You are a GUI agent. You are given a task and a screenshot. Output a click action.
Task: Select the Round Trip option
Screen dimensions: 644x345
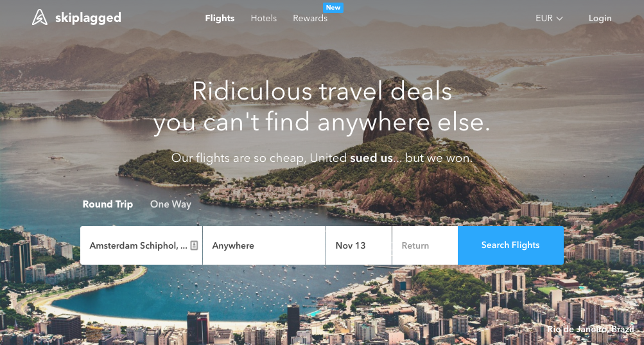tap(108, 204)
